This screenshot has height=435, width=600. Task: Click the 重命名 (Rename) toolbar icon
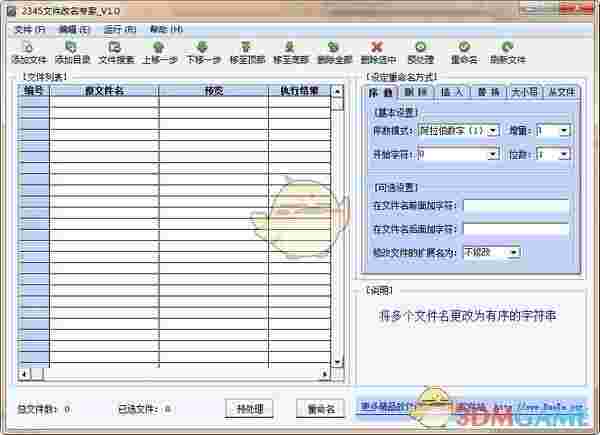tap(464, 52)
